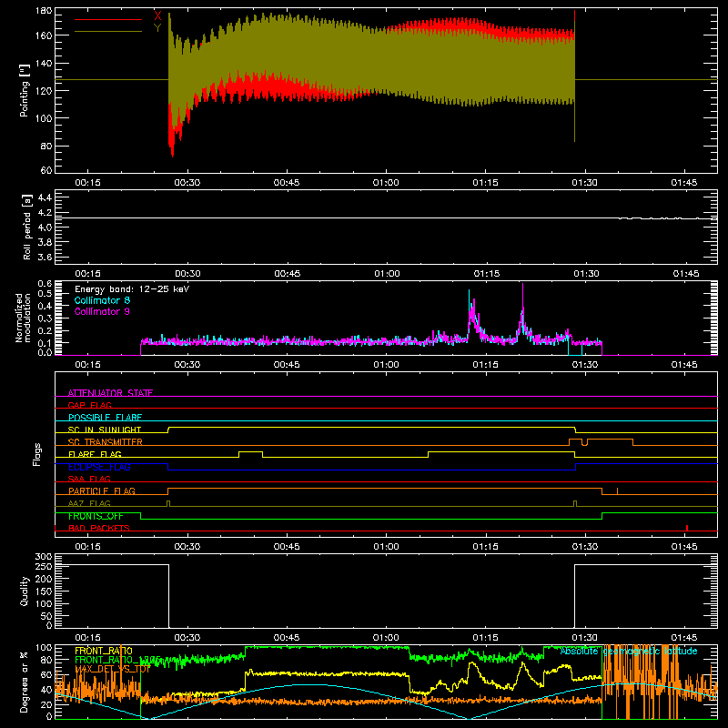Click the olive Y legend label
The width and height of the screenshot is (728, 728).
(157, 28)
